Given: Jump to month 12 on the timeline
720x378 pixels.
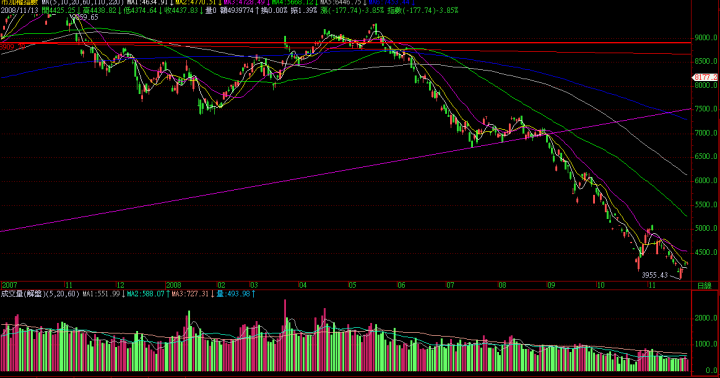Looking at the screenshot, I should (x=121, y=286).
